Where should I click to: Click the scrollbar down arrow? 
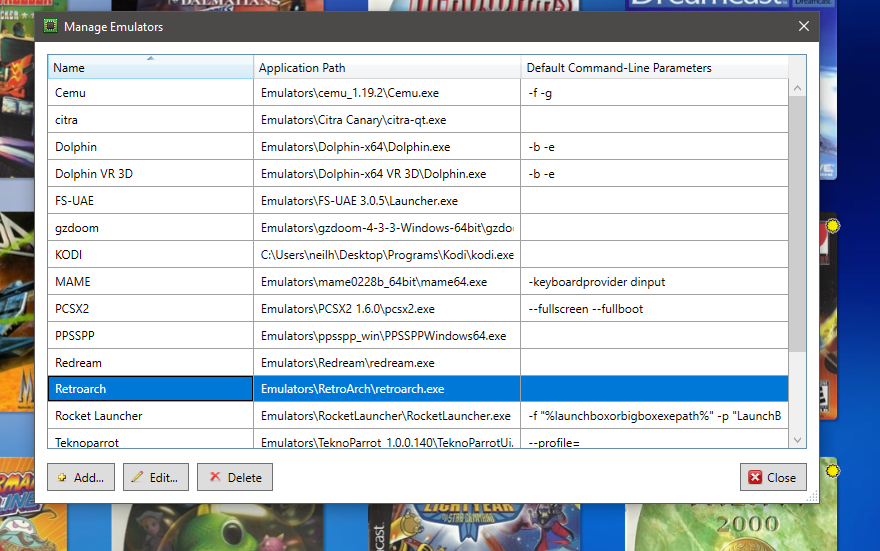(797, 440)
